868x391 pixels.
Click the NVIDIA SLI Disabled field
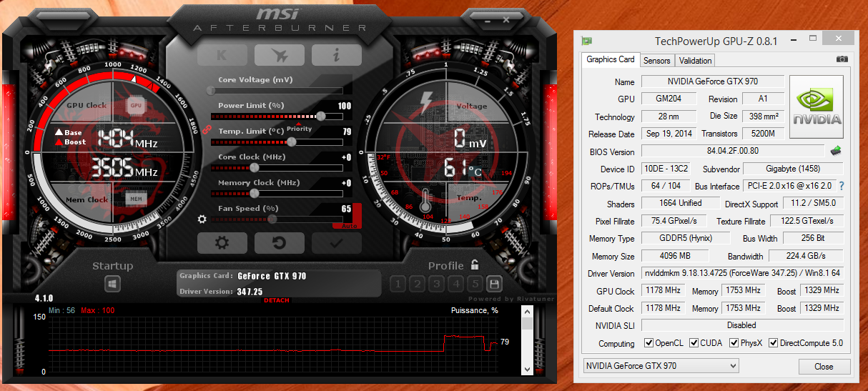742,325
